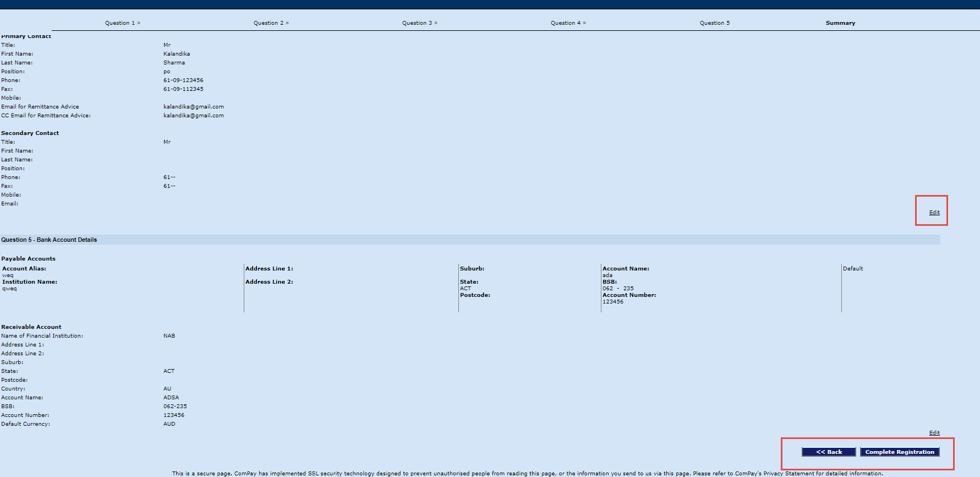Click the << Back button

(829, 452)
